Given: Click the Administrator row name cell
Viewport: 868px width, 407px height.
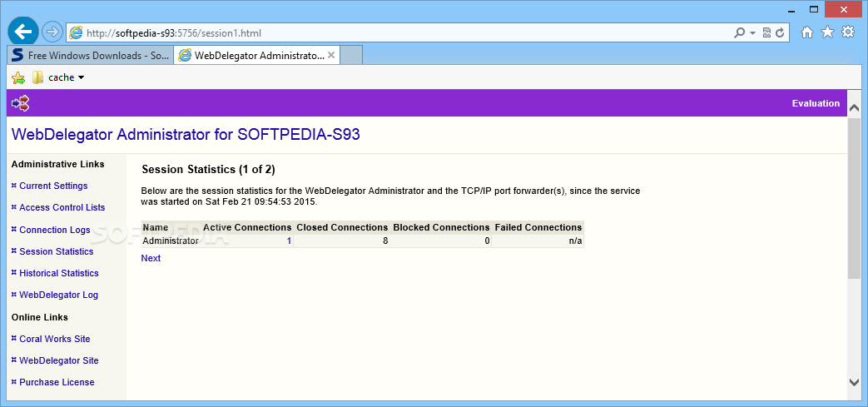Looking at the screenshot, I should 171,241.
